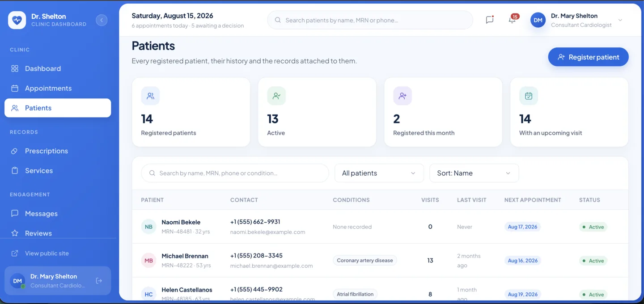
Task: Click the Active patients card icon
Action: tap(276, 96)
